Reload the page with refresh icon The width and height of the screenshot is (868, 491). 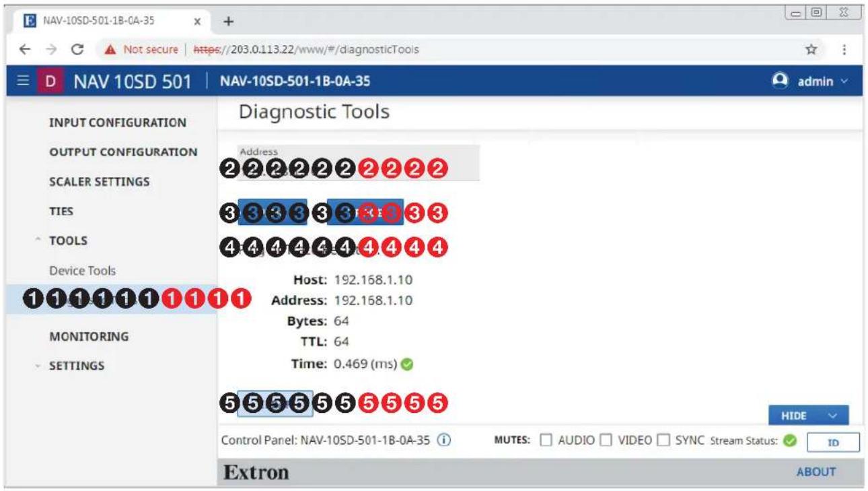[77, 49]
